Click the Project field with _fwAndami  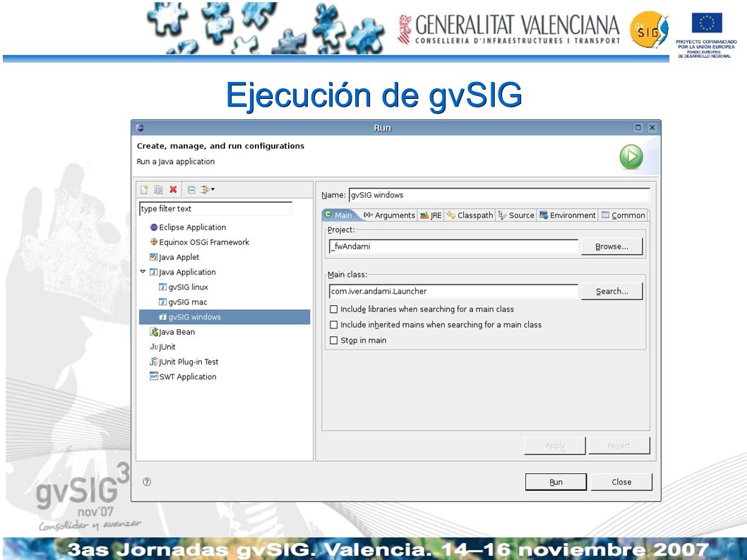453,246
